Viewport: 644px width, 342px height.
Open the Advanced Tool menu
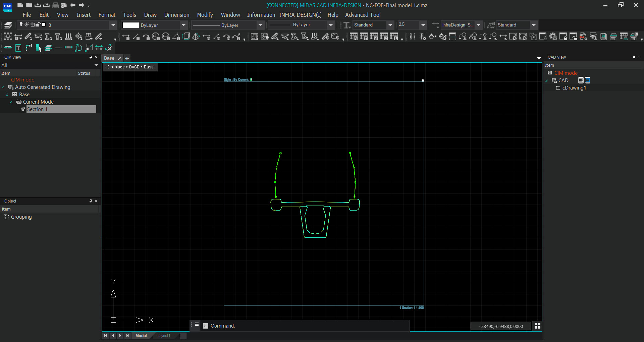click(x=363, y=15)
